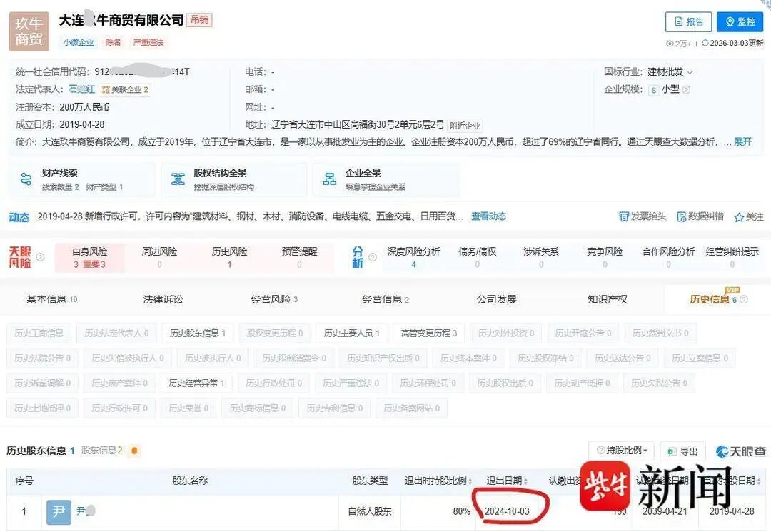Export shareholder data via 导出 button
Image resolution: width=771 pixels, height=532 pixels.
[683, 451]
